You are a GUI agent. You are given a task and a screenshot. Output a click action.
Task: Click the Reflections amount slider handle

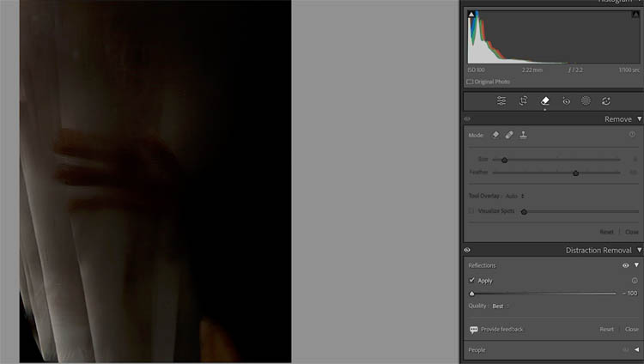pos(472,294)
